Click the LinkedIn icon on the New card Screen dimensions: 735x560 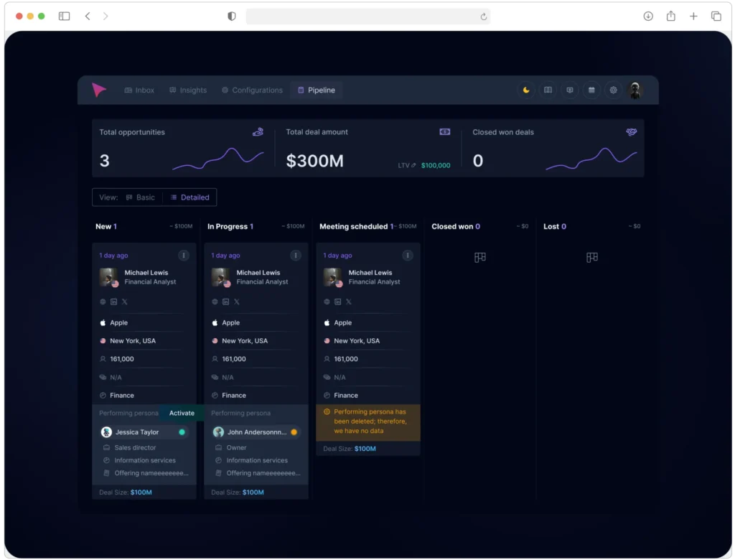pyautogui.click(x=113, y=302)
